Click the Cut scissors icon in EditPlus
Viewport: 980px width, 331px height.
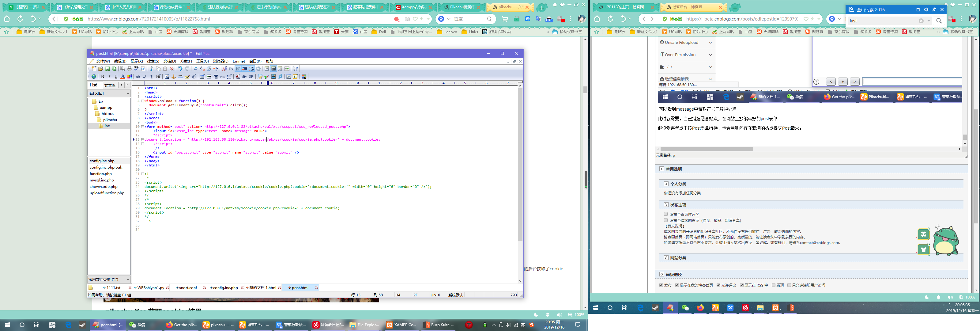151,69
